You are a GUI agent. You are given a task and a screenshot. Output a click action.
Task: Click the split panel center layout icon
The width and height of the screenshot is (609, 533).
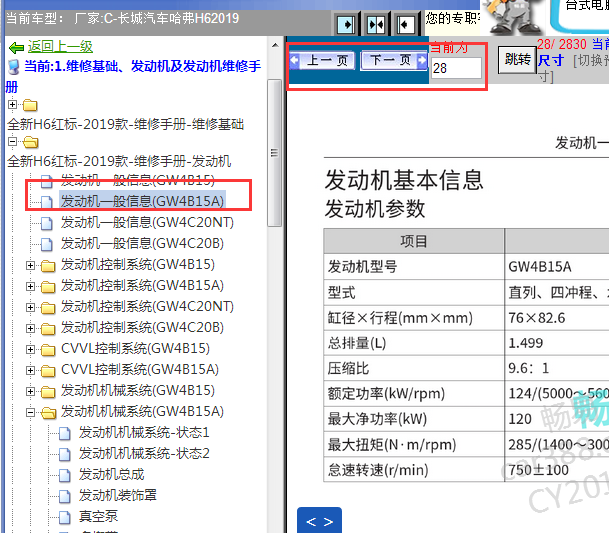[x=376, y=25]
